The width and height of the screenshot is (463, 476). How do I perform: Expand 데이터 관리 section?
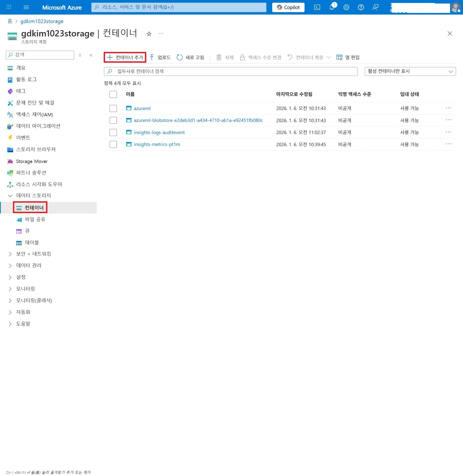click(x=10, y=266)
